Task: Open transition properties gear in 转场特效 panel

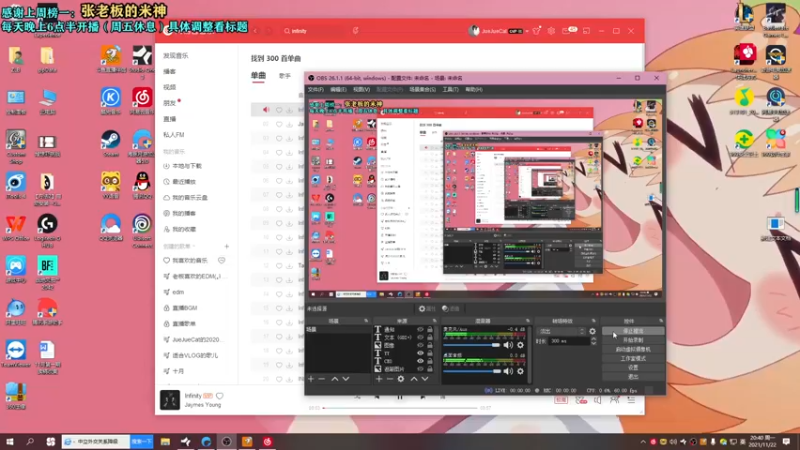Action: point(592,331)
